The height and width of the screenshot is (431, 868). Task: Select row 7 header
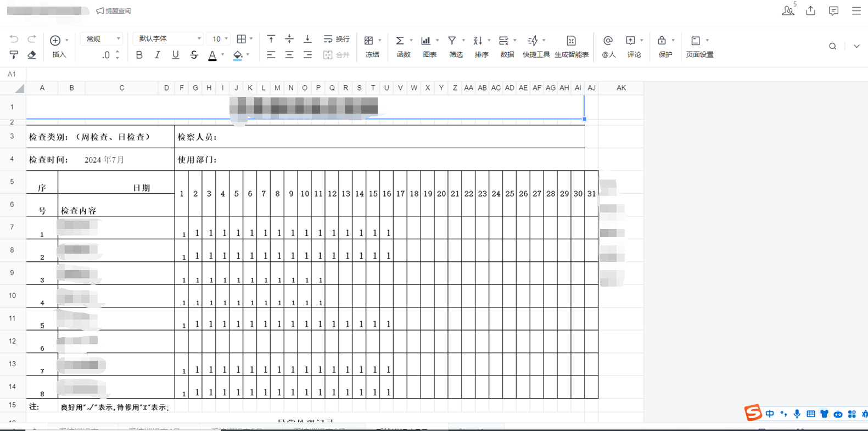click(x=12, y=227)
